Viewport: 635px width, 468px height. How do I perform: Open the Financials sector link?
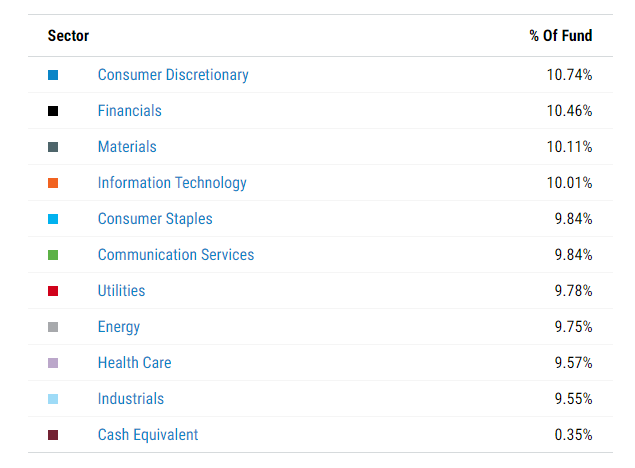129,111
